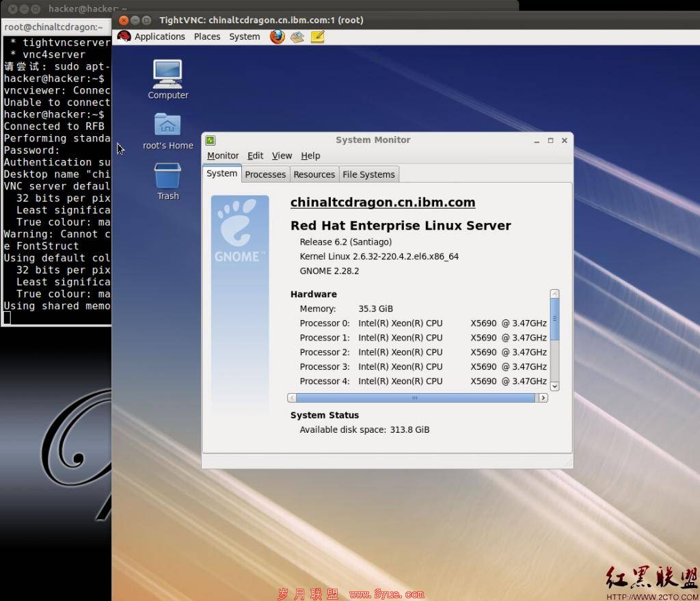Select the root@chinaltcdragon terminal tab
Screen dimensions: 700x601
(x=56, y=27)
